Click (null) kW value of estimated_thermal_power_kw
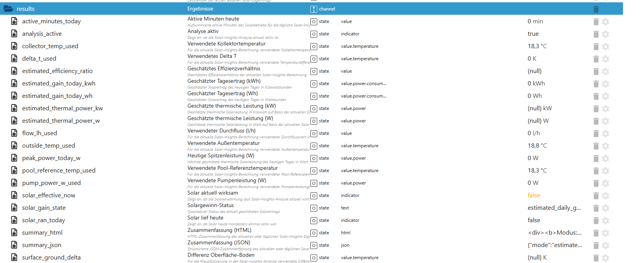The image size is (644, 263). (540, 108)
